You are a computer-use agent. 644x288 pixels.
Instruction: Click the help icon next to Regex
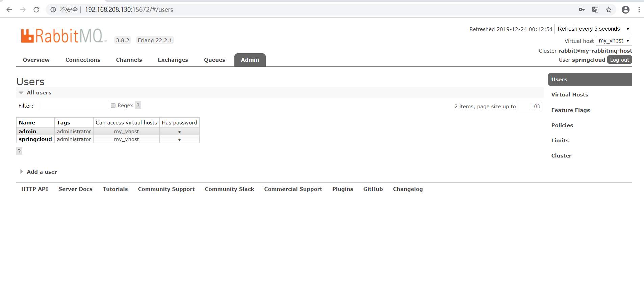click(138, 105)
